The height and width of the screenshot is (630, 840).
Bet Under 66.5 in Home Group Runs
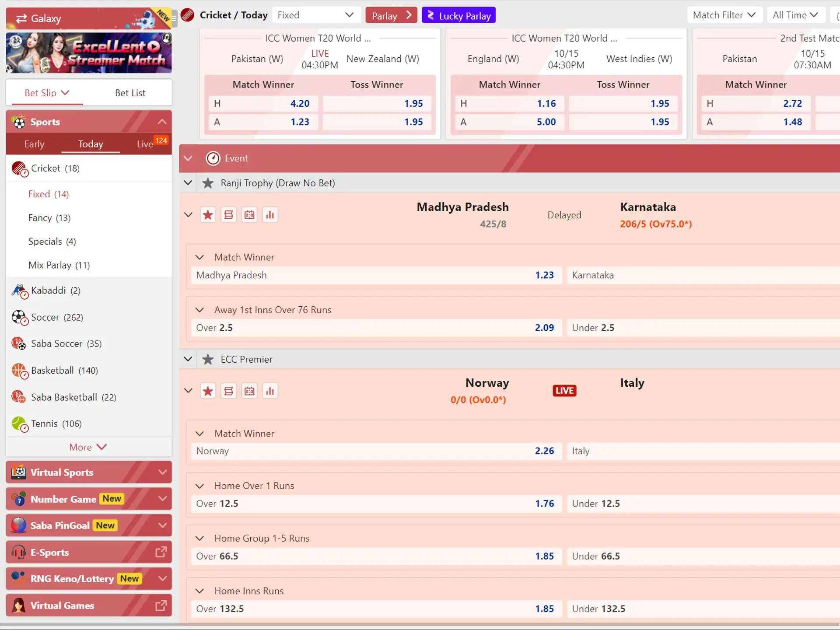pos(703,556)
